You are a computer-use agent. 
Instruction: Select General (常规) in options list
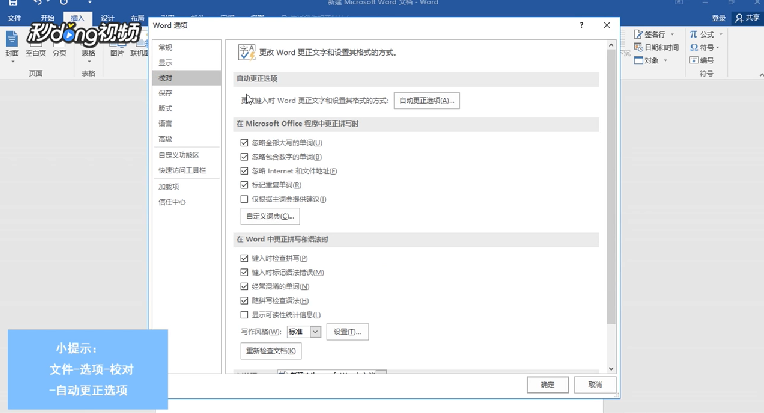coord(187,47)
